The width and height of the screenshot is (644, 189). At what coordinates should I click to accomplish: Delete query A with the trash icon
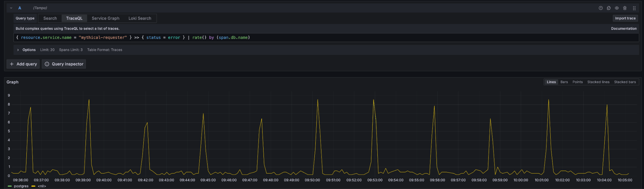pyautogui.click(x=625, y=8)
